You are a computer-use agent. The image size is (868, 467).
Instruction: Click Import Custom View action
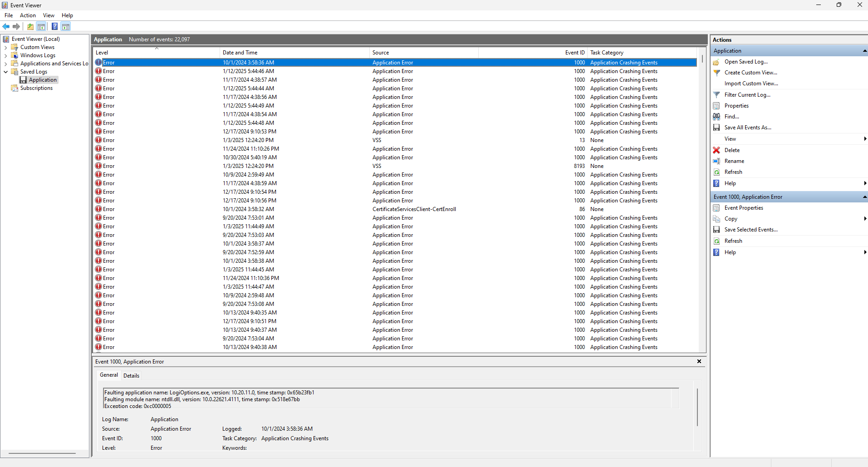pos(751,84)
